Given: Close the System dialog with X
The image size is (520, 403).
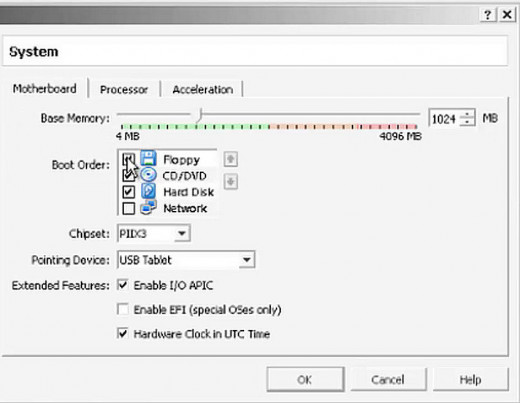Looking at the screenshot, I should [x=507, y=15].
